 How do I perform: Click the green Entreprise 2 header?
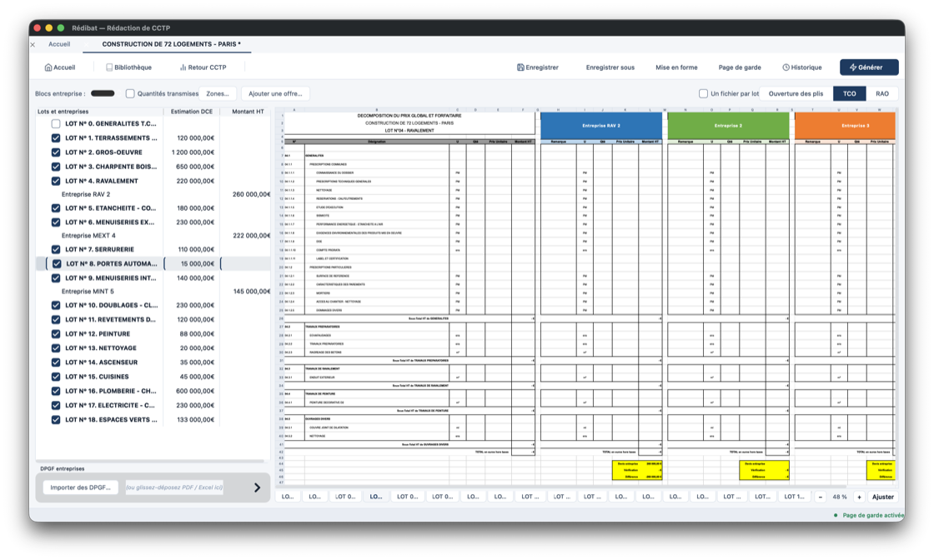click(x=728, y=126)
